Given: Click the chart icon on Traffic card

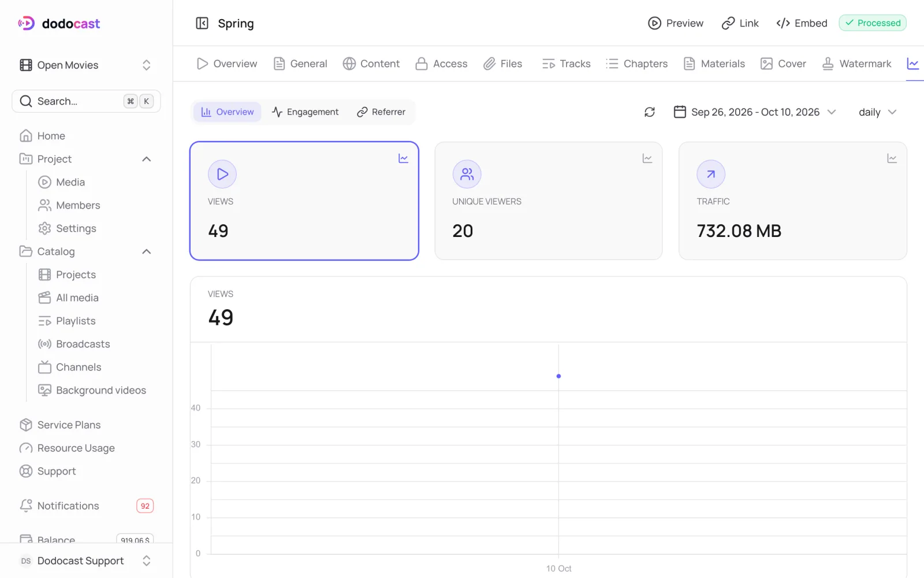Looking at the screenshot, I should click(x=892, y=158).
